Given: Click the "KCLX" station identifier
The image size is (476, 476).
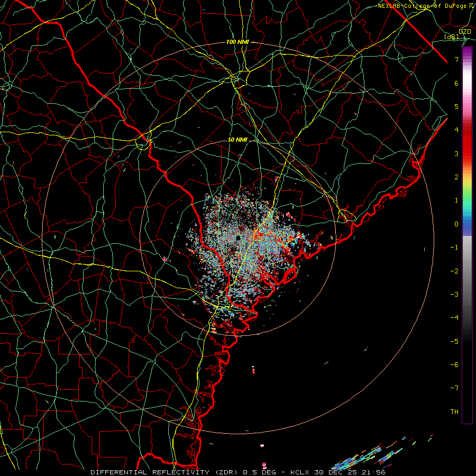Looking at the screenshot, I should 300,472.
